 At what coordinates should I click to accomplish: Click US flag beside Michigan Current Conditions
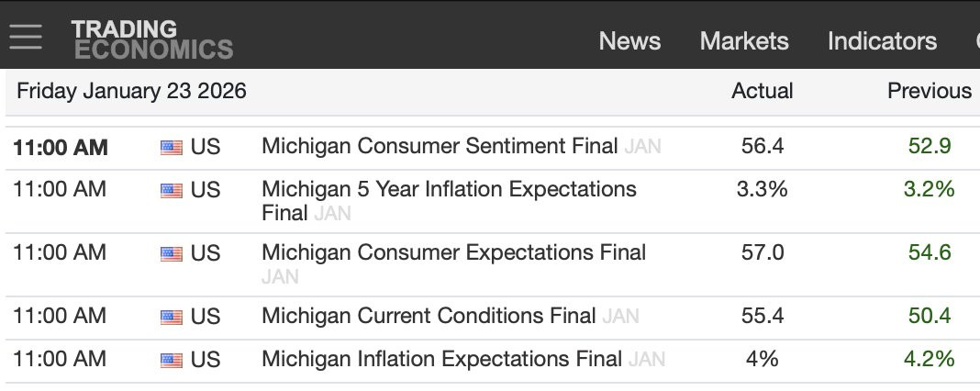click(x=172, y=317)
